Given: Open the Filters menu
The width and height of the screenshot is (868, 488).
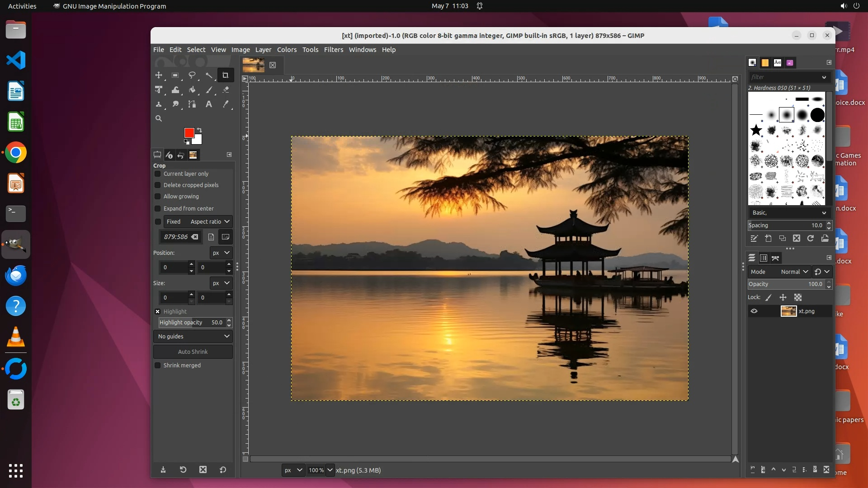Looking at the screenshot, I should coord(333,50).
